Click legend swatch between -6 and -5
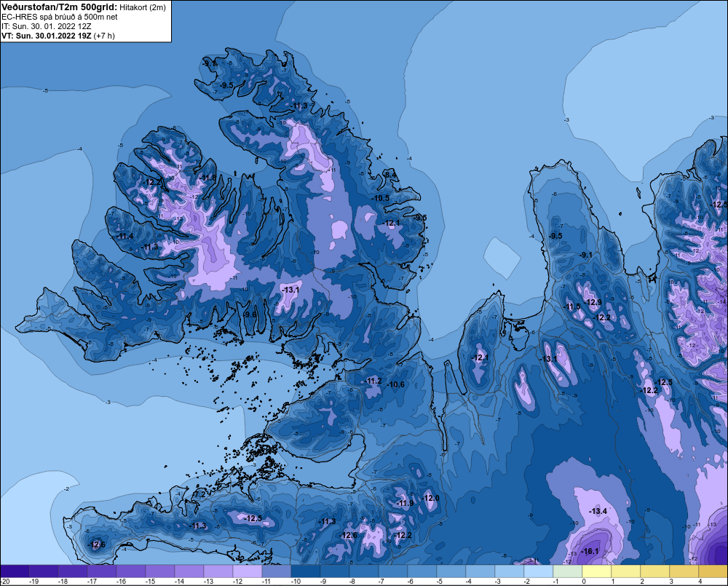This screenshot has width=728, height=586. pos(422,571)
